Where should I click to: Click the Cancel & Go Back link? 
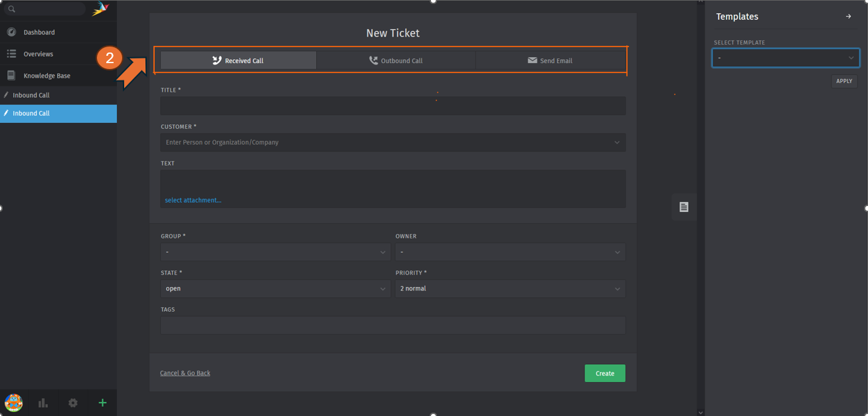(x=185, y=373)
